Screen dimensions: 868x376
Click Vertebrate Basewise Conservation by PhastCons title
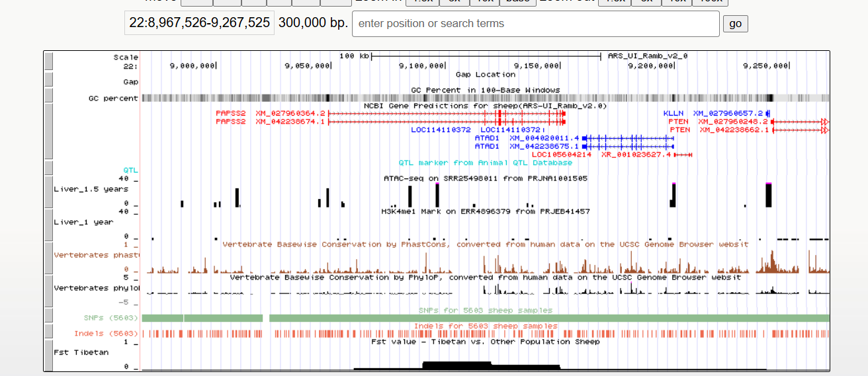click(485, 244)
